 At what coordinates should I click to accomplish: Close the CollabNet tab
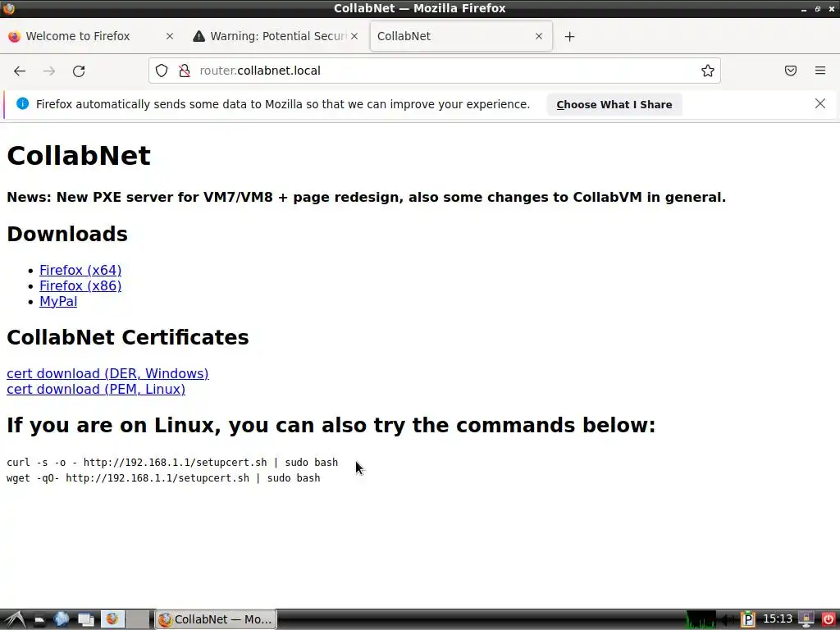[x=539, y=36]
